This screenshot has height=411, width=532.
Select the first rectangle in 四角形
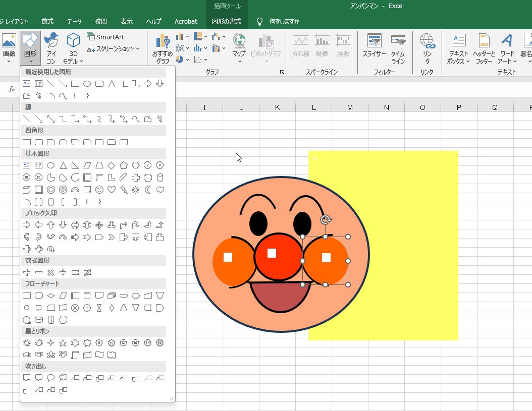pos(26,142)
